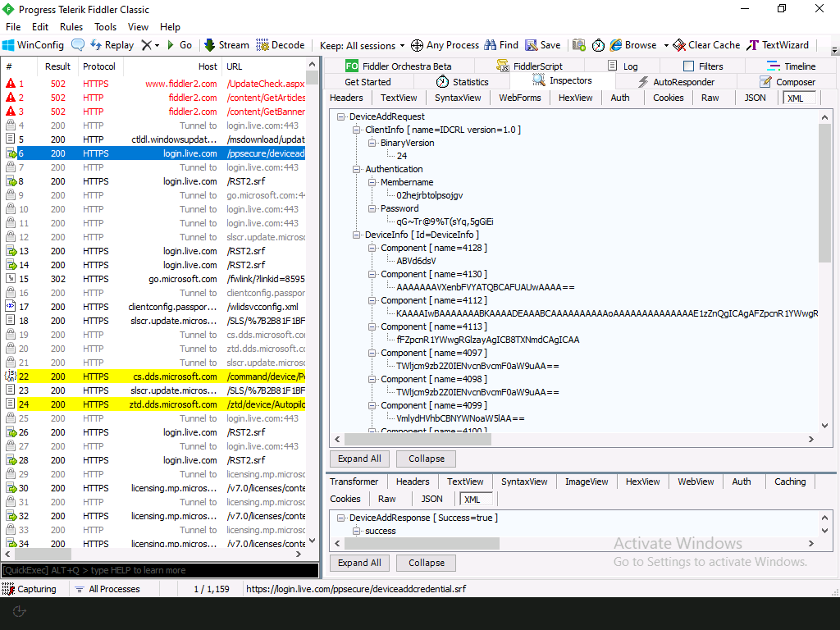840x630 pixels.
Task: Click Expand All under the request inspector
Action: coord(359,459)
